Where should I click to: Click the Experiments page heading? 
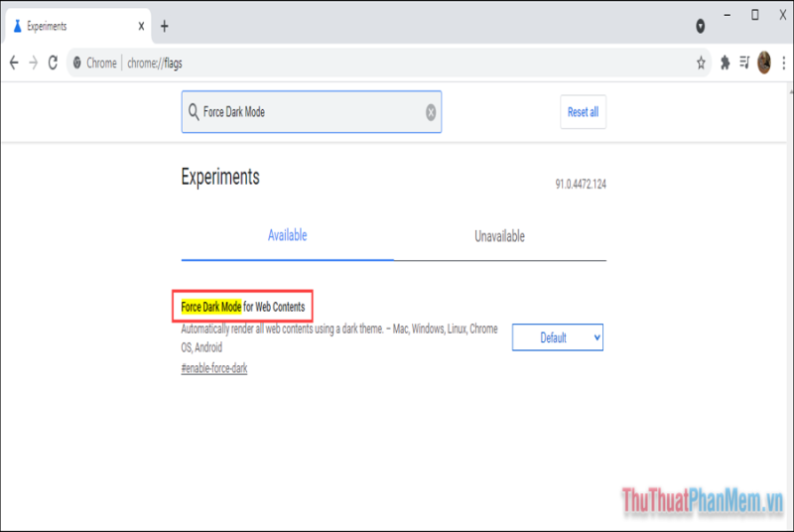click(x=220, y=177)
